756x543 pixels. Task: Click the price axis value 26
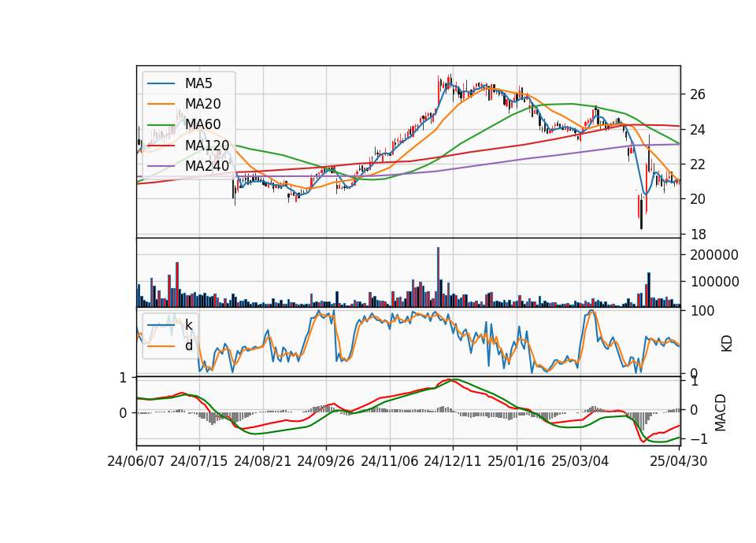tap(698, 94)
